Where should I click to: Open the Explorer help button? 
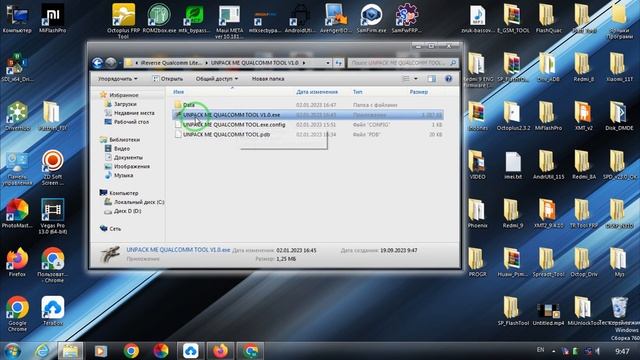click(448, 79)
